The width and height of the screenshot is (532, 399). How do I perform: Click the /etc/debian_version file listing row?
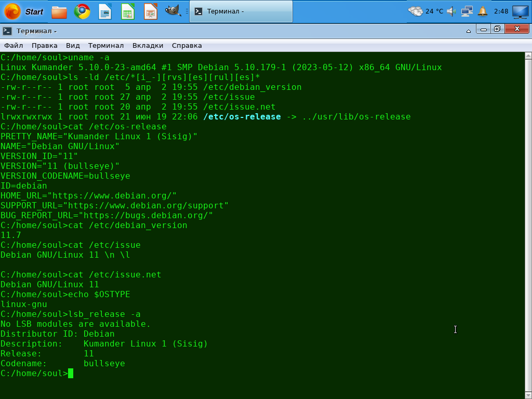151,87
